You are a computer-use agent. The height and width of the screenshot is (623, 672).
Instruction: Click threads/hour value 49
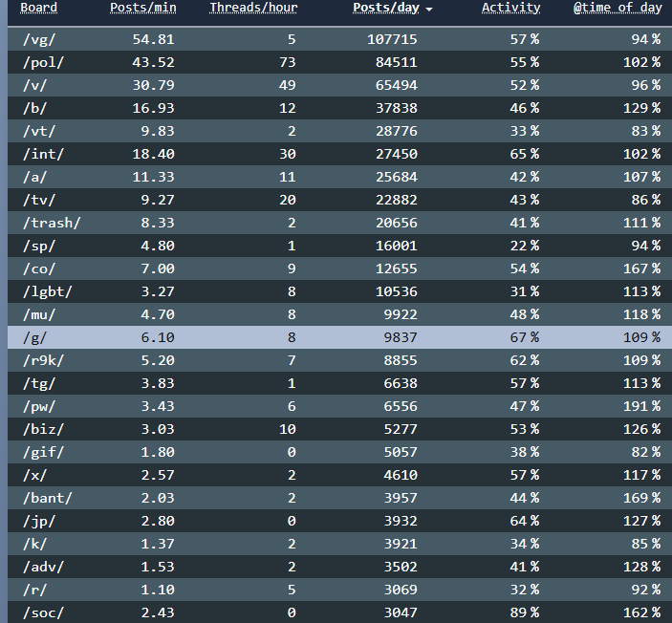pos(287,85)
